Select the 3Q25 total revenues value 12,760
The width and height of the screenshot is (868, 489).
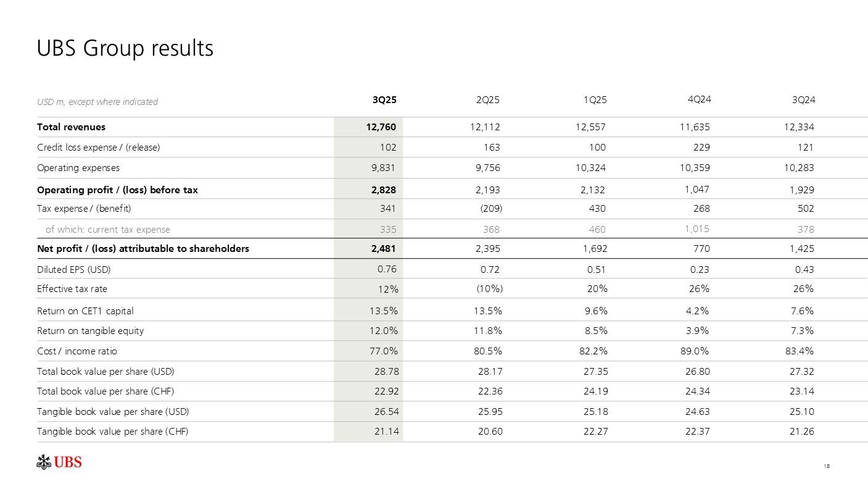pyautogui.click(x=381, y=127)
